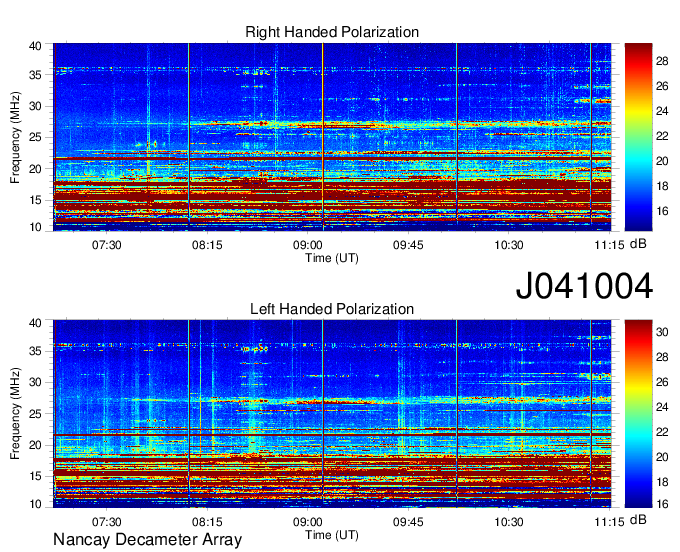
Task: Click "Time (UT)" under the Left Handed plot
Action: (332, 535)
